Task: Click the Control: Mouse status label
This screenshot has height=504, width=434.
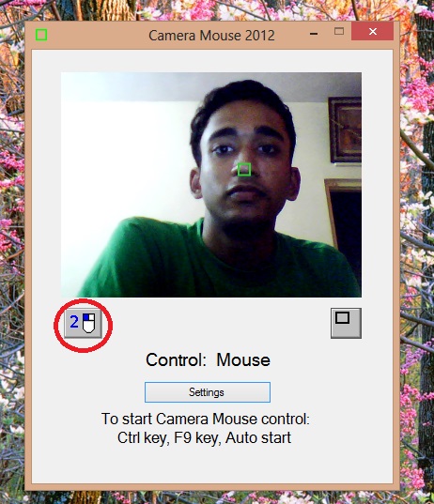Action: (208, 360)
